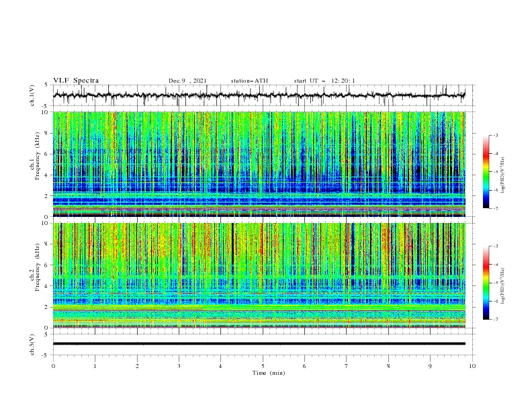Click time-axis tick label "1"
Viewport: 532px width, 411px height.
(x=95, y=366)
